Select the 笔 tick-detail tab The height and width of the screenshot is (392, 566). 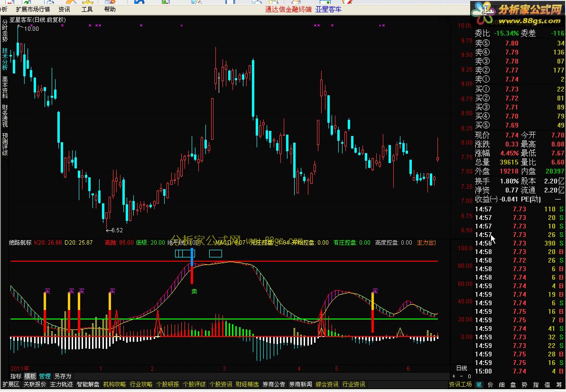479,384
